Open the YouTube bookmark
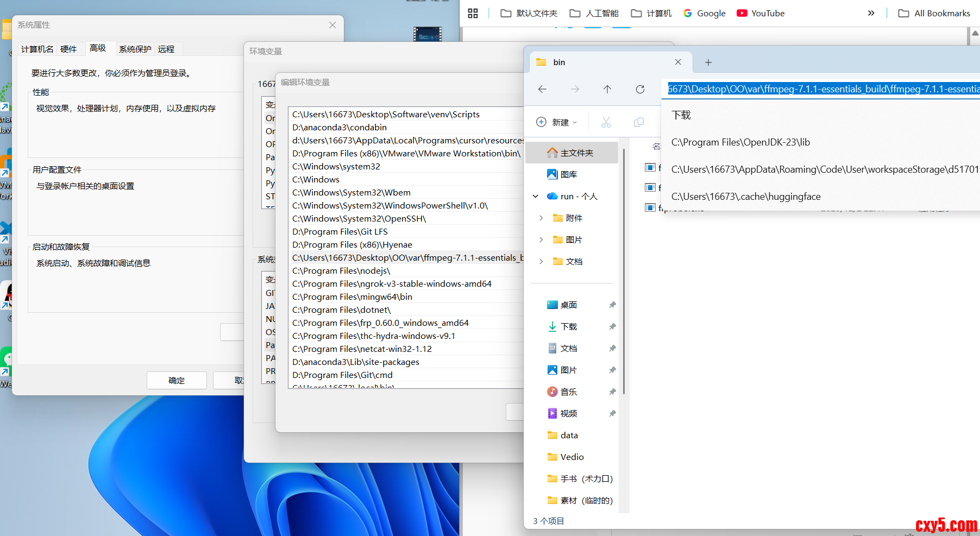 click(761, 13)
